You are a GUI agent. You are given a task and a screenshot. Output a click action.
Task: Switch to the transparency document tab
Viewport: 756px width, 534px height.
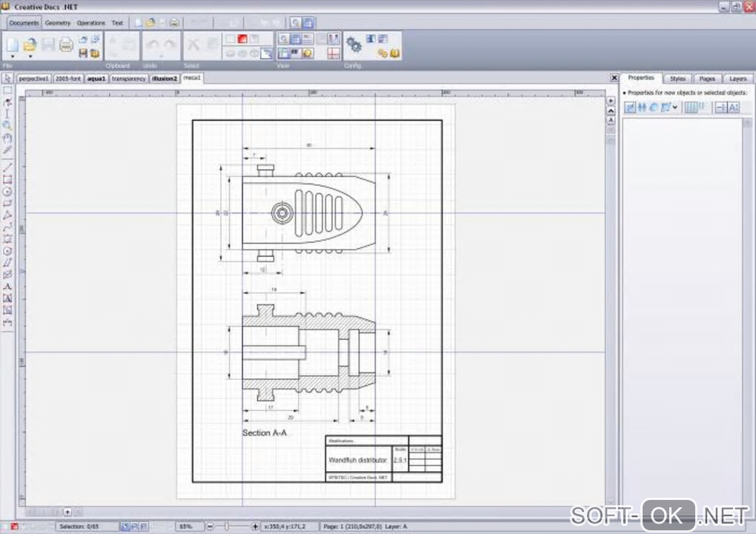tap(129, 78)
